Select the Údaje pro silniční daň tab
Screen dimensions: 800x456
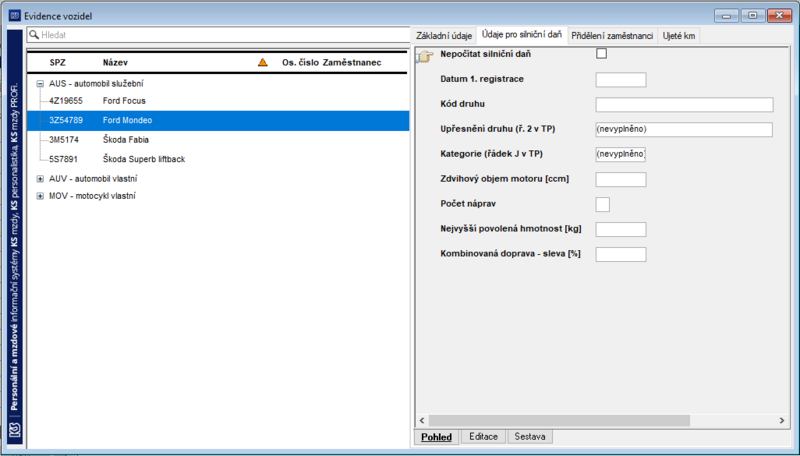coord(521,35)
